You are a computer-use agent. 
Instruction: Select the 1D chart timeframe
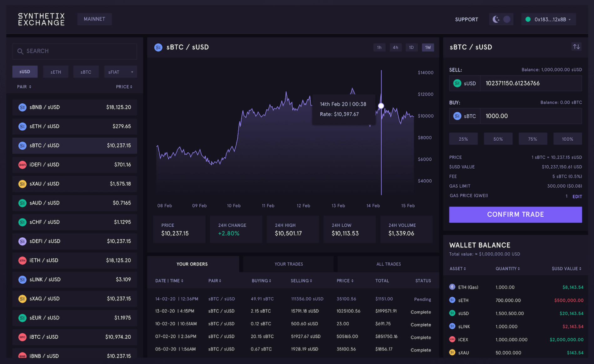(x=412, y=47)
